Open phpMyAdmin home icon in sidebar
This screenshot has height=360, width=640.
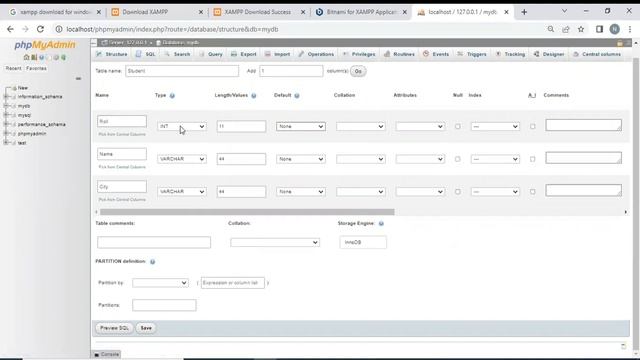(27, 58)
